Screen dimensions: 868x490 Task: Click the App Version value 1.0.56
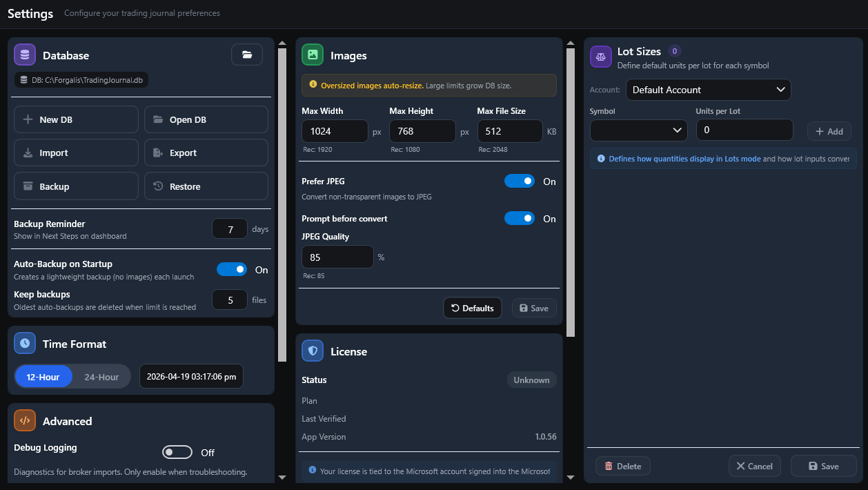coord(545,437)
